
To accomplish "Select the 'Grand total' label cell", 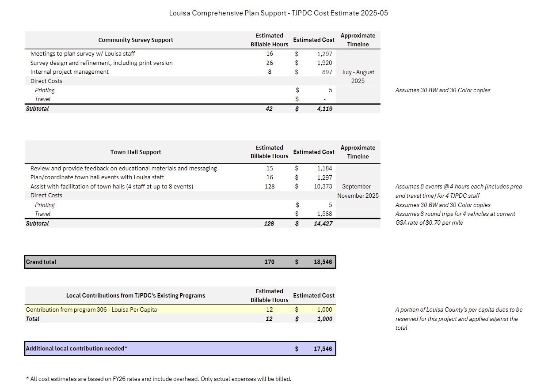I will click(x=41, y=262).
